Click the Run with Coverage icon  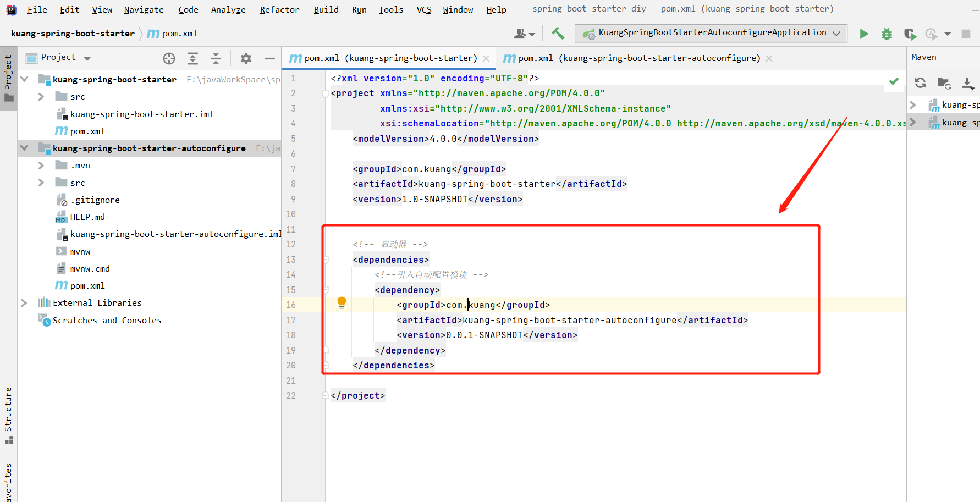910,34
